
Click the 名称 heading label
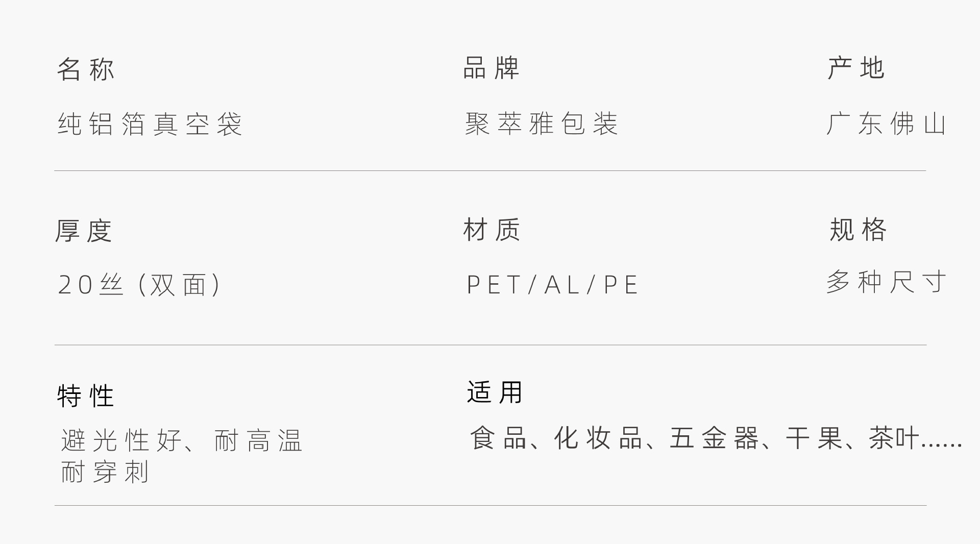coord(86,69)
